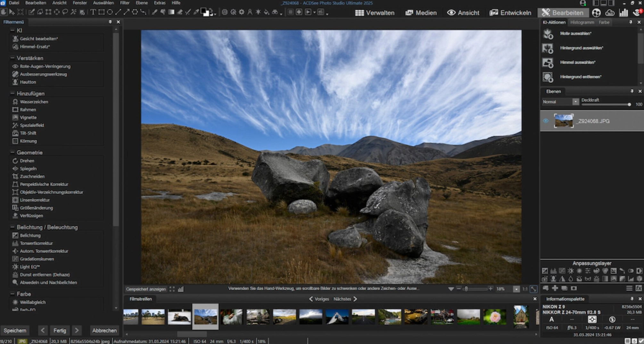This screenshot has height=344, width=644.
Task: Click the Fertig button
Action: point(60,330)
